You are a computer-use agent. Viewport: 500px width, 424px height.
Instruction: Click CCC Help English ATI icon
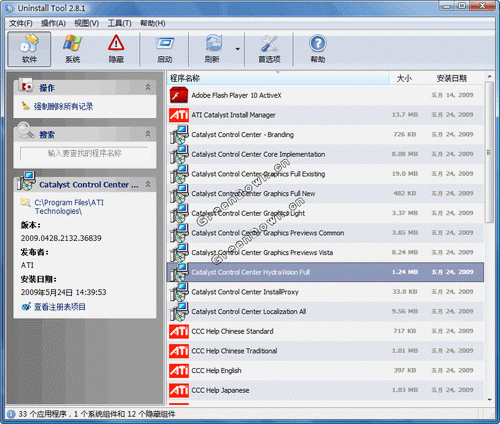[x=179, y=371]
